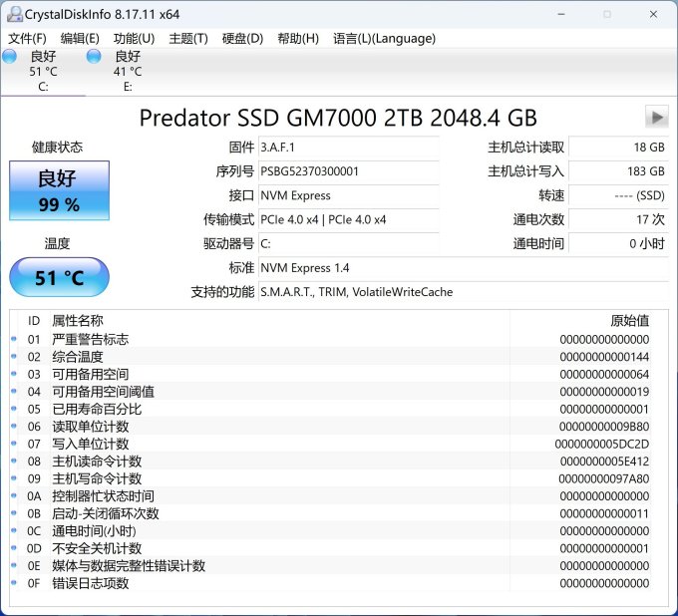Screen dimensions: 678x616
Task: Click status dot for row 07 写入单位计数
Action: tap(14, 444)
